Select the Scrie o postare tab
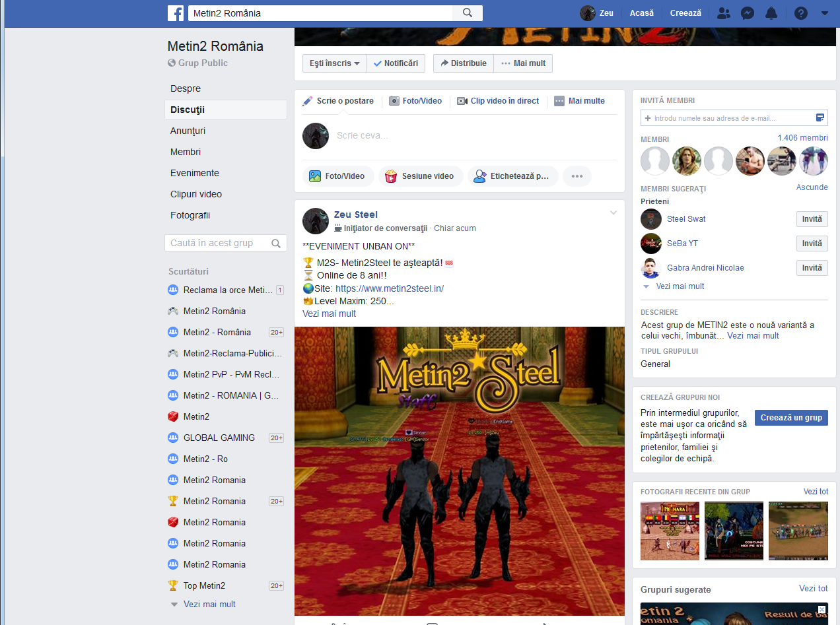840x625 pixels. pyautogui.click(x=338, y=101)
